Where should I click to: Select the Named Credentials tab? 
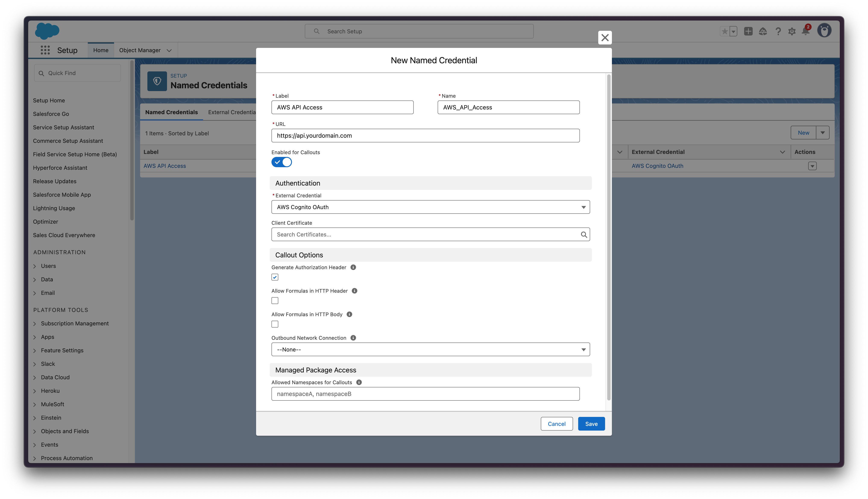point(172,112)
